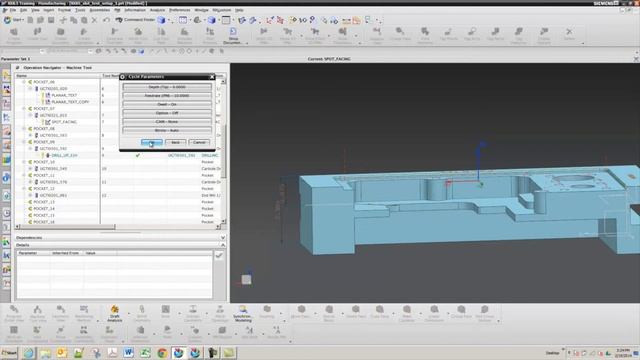Open dropdown arrow next to Shop Documentation
Image resolution: width=640 pixels, height=360 pixels.
[247, 43]
